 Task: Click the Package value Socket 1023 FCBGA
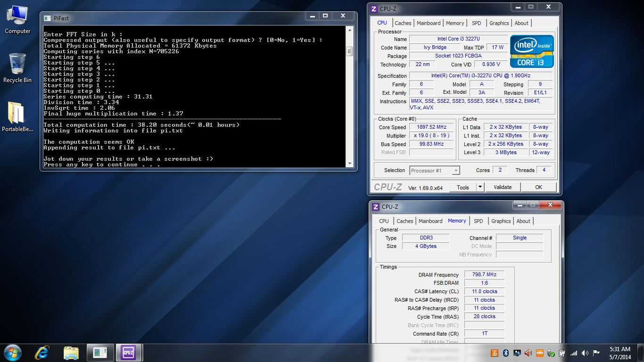pyautogui.click(x=458, y=56)
